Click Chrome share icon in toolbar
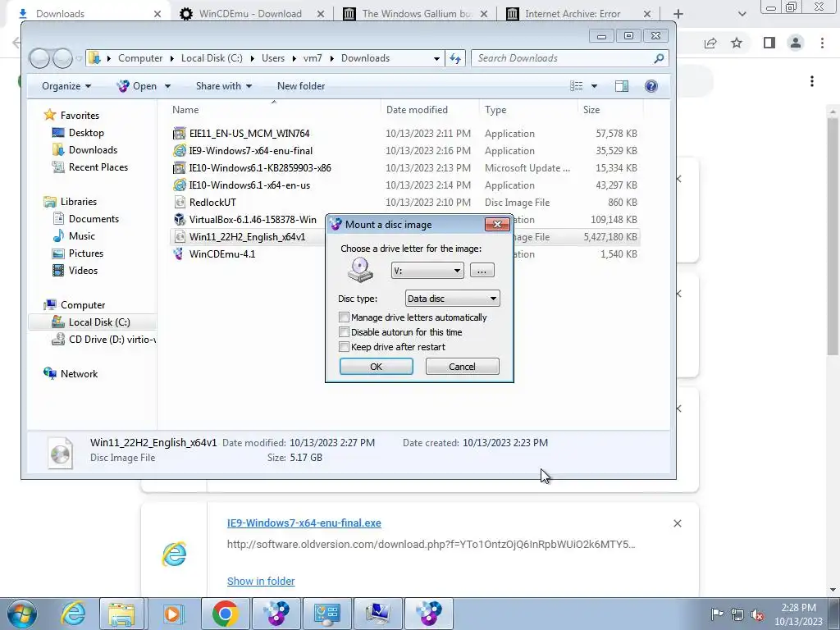Image resolution: width=840 pixels, height=630 pixels. pyautogui.click(x=710, y=43)
